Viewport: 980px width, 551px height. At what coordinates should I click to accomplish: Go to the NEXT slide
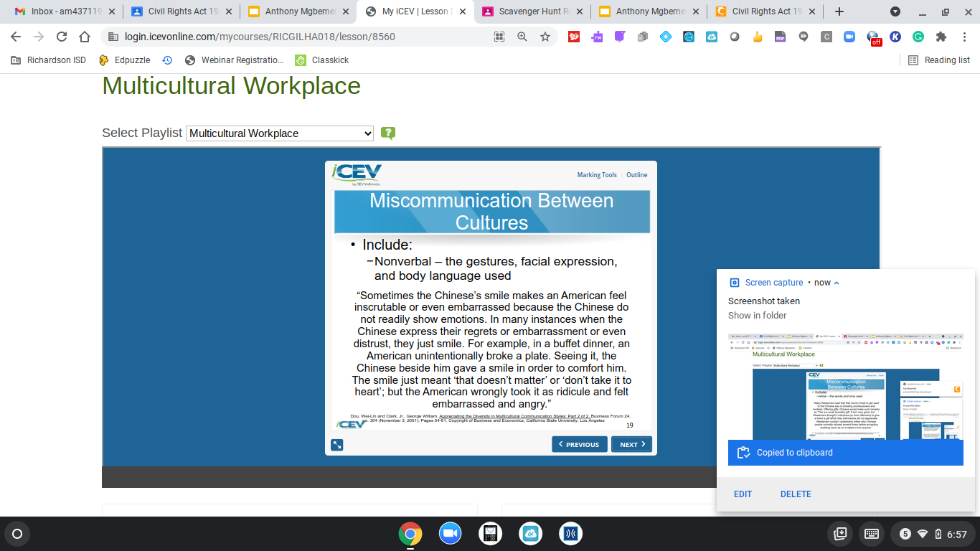[631, 445]
